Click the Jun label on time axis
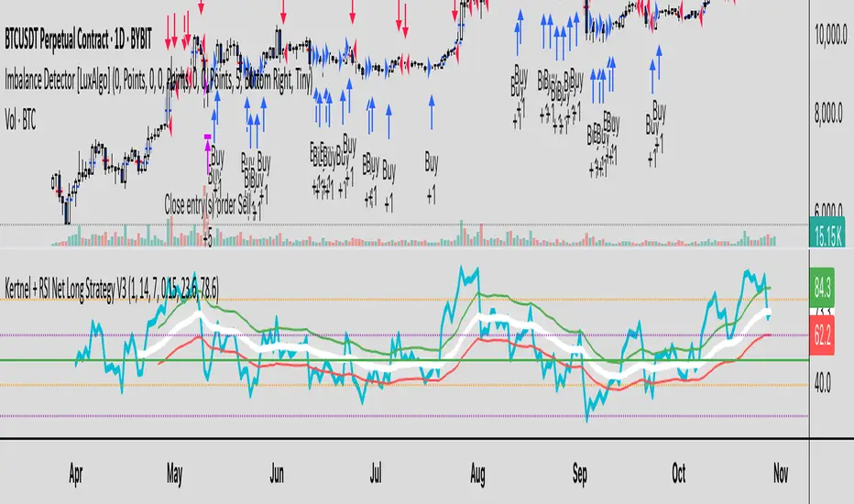Screen dimensions: 854x504 pos(277,474)
